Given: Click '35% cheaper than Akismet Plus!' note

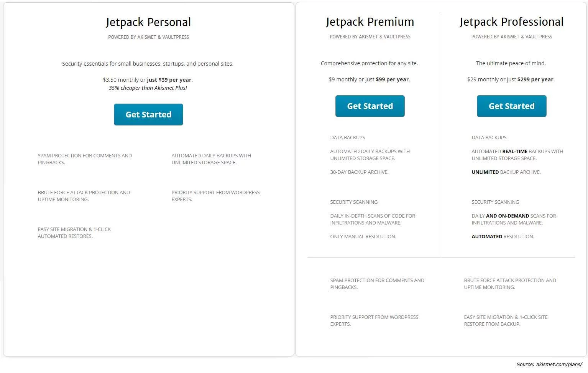Looking at the screenshot, I should click(148, 88).
